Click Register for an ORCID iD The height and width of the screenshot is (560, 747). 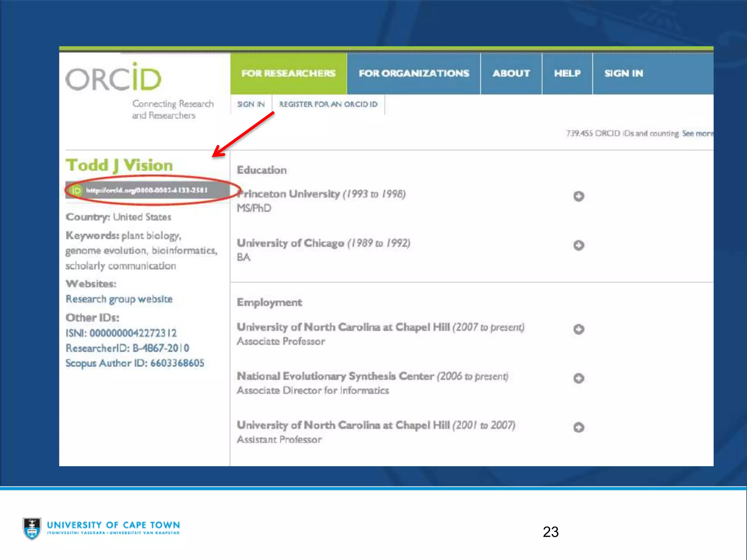[x=328, y=104]
